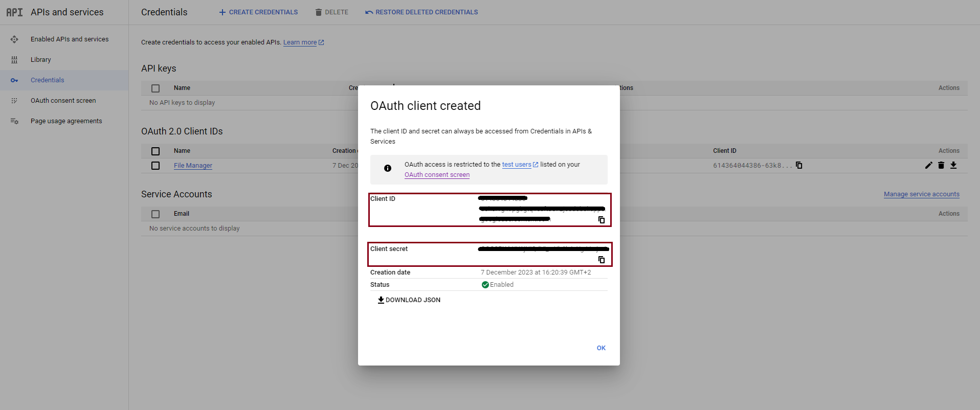Click external link icon beside Learn more

321,42
